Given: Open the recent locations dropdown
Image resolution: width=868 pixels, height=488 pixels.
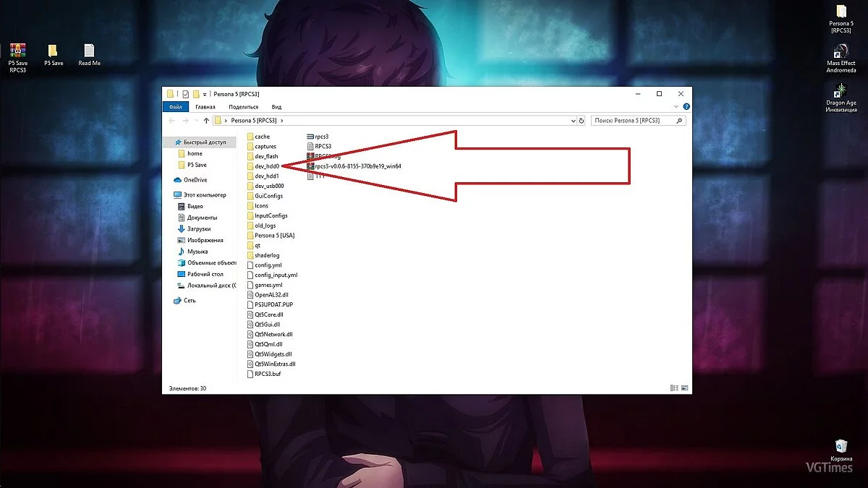Looking at the screenshot, I should (x=196, y=121).
